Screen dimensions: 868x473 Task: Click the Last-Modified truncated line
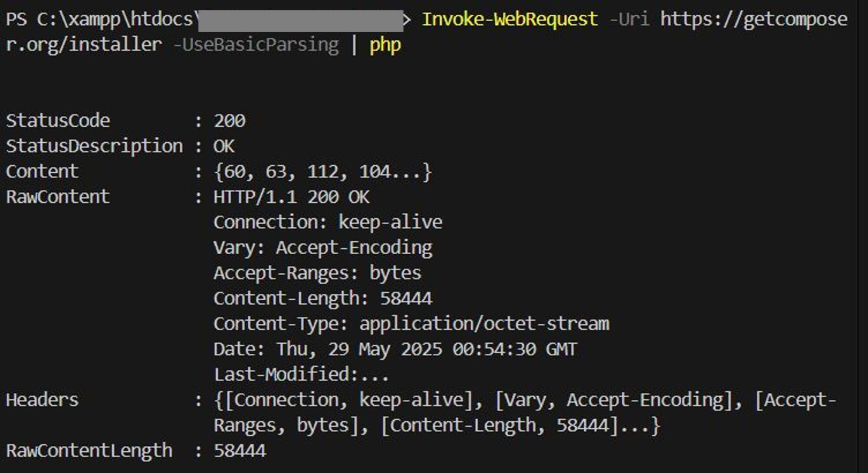tap(301, 374)
